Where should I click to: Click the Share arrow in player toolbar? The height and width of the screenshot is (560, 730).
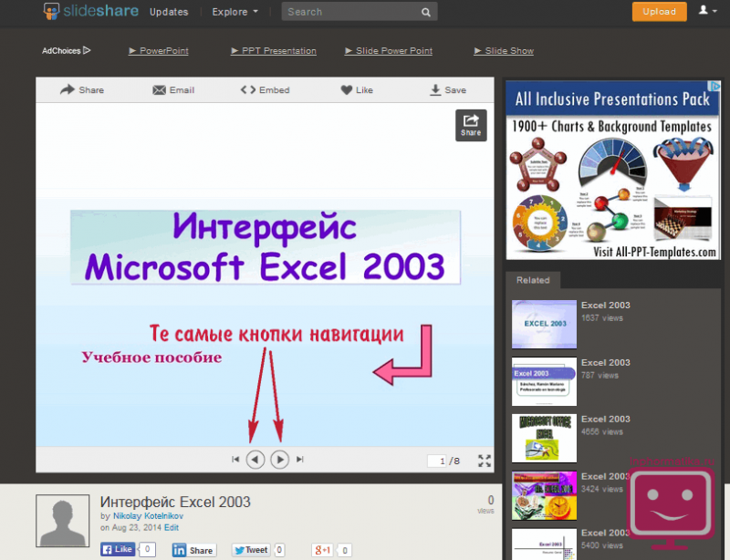tap(81, 90)
